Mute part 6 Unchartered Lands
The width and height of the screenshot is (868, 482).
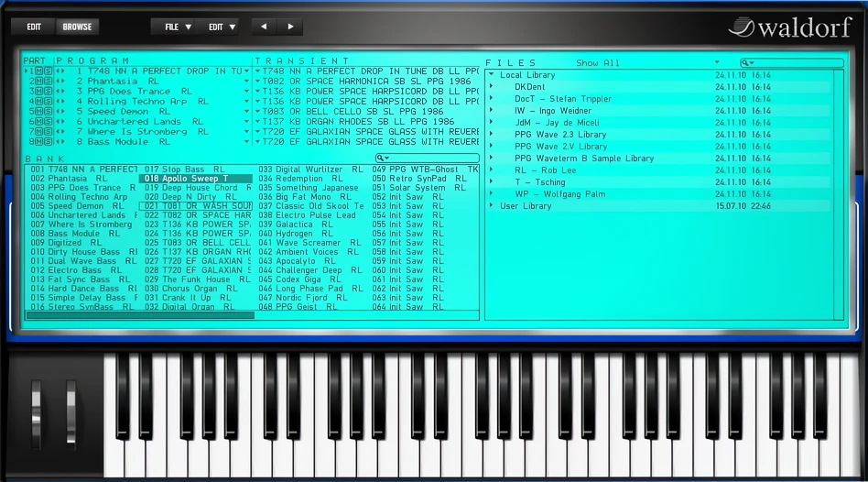point(39,121)
